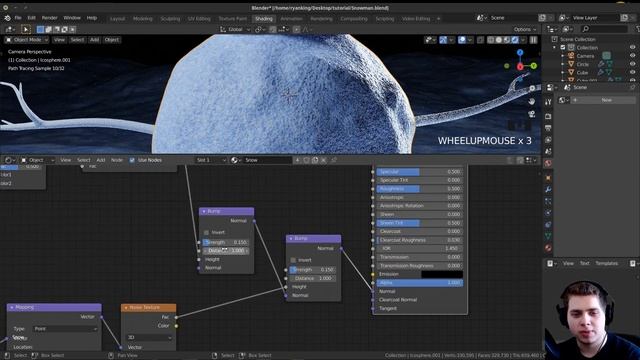Open the Output properties tab
Screen dimensions: 640x360
click(548, 128)
